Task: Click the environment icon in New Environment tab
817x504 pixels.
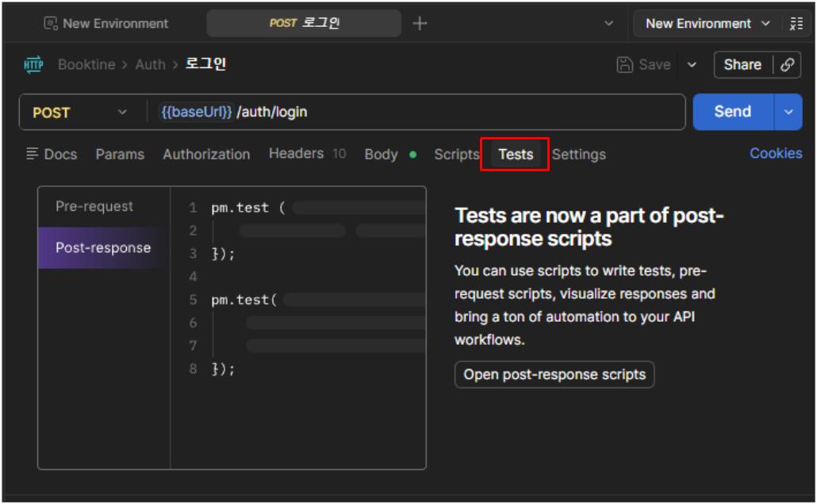Action: click(51, 24)
